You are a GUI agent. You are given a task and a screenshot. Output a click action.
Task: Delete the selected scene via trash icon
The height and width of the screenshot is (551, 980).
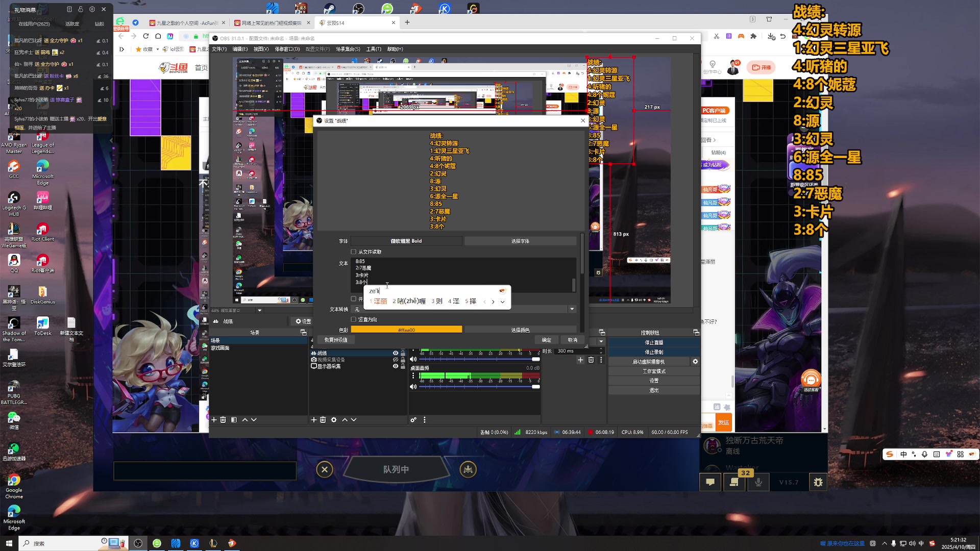[223, 420]
